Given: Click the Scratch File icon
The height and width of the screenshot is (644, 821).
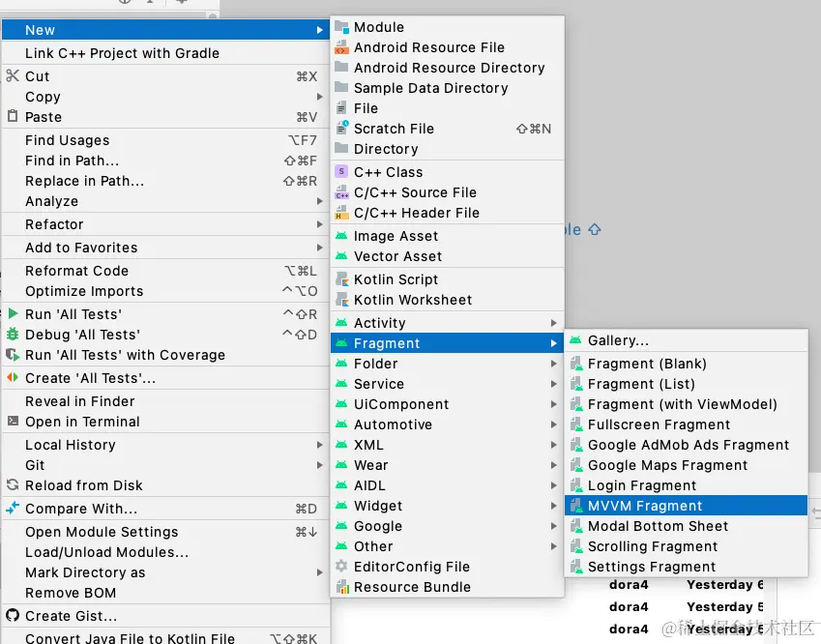Looking at the screenshot, I should click(341, 129).
